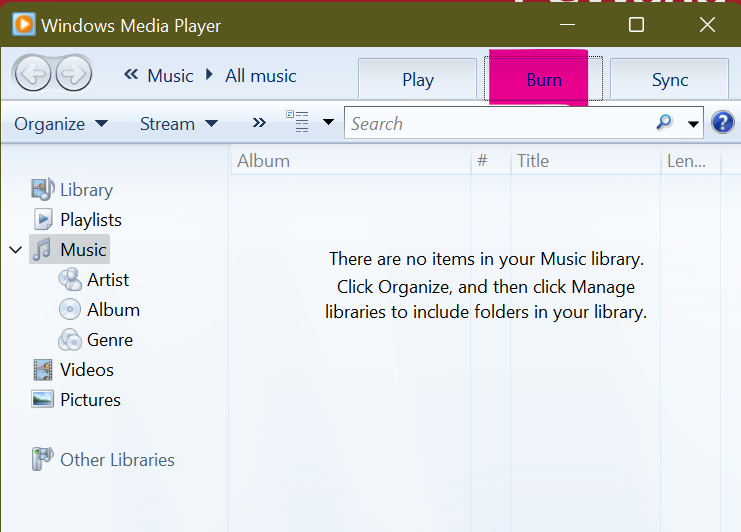Maximize the Windows Media Player window
Screen dimensions: 741x532
pos(636,25)
